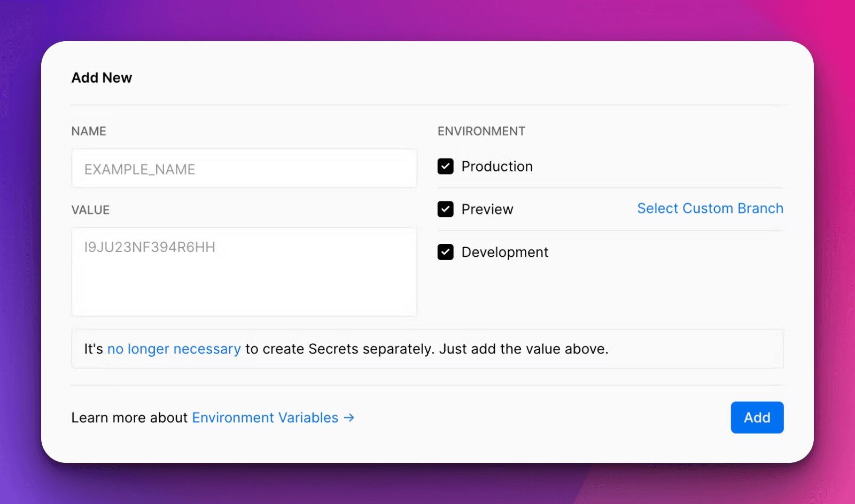Click the checkmark icon beside Preview

click(445, 209)
